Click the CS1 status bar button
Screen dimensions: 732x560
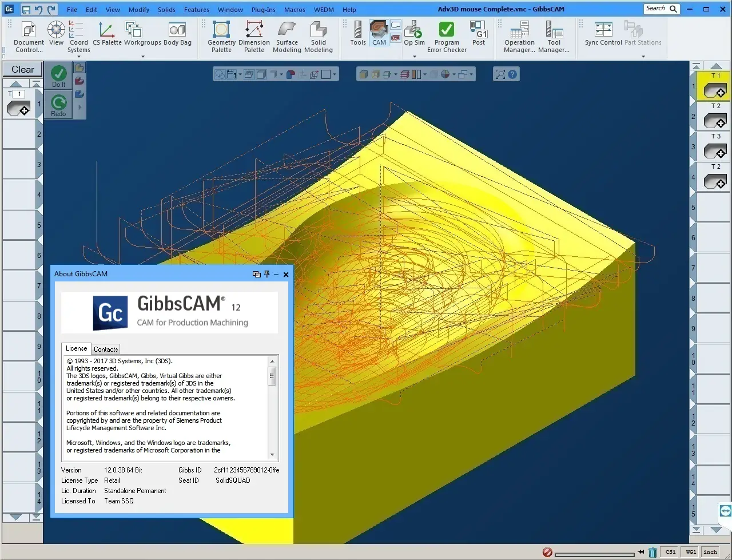670,552
